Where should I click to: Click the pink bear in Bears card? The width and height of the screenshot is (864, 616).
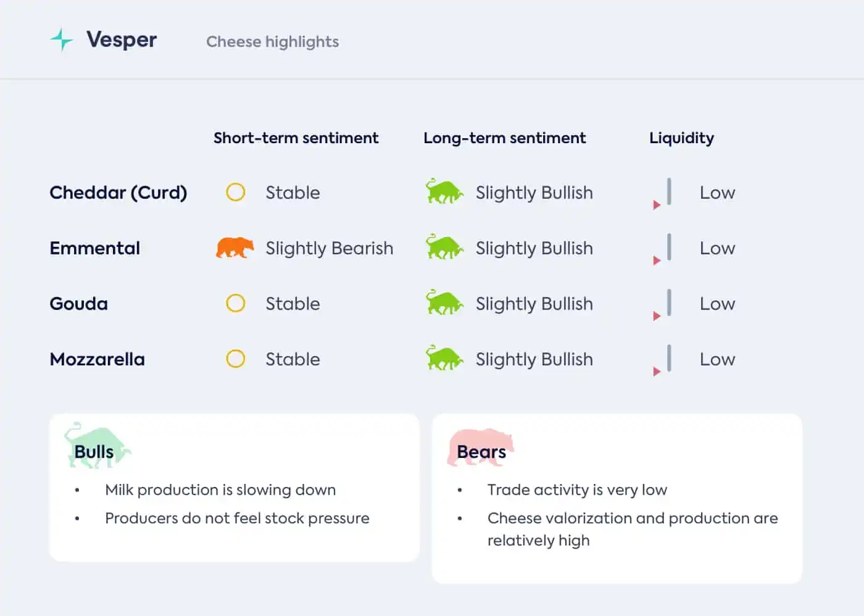tap(481, 447)
